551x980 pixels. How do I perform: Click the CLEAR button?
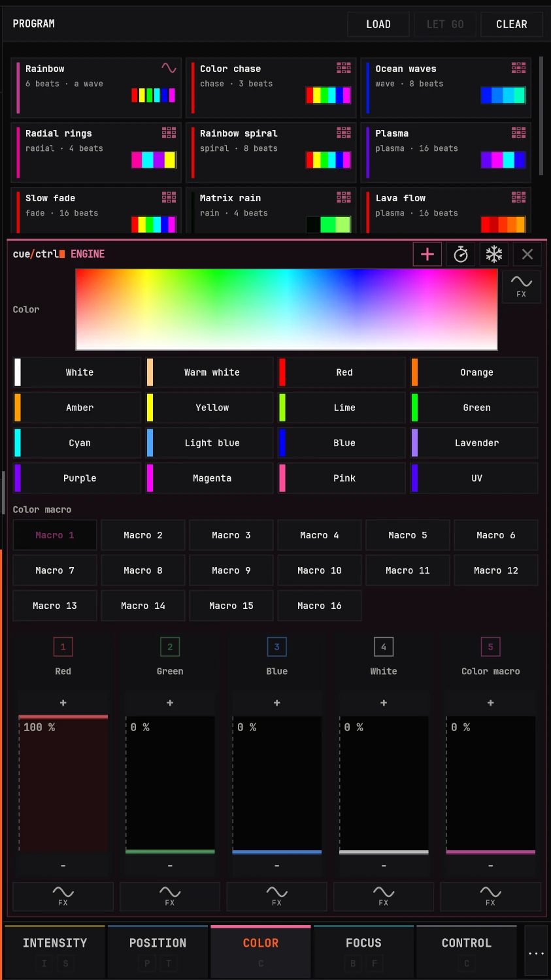coord(512,24)
